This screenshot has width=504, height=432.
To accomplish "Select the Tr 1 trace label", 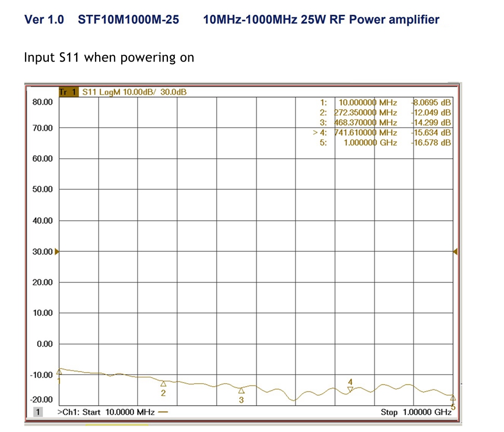I will [x=68, y=92].
